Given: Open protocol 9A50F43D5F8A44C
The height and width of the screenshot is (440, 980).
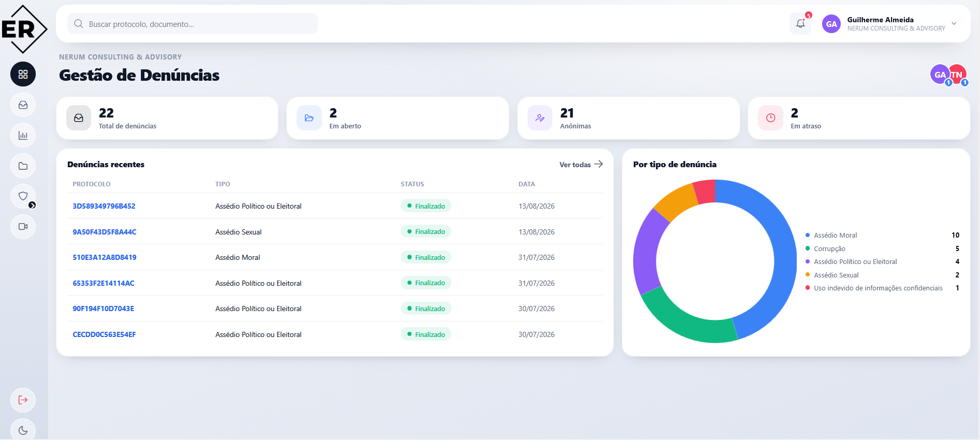Looking at the screenshot, I should pos(105,232).
